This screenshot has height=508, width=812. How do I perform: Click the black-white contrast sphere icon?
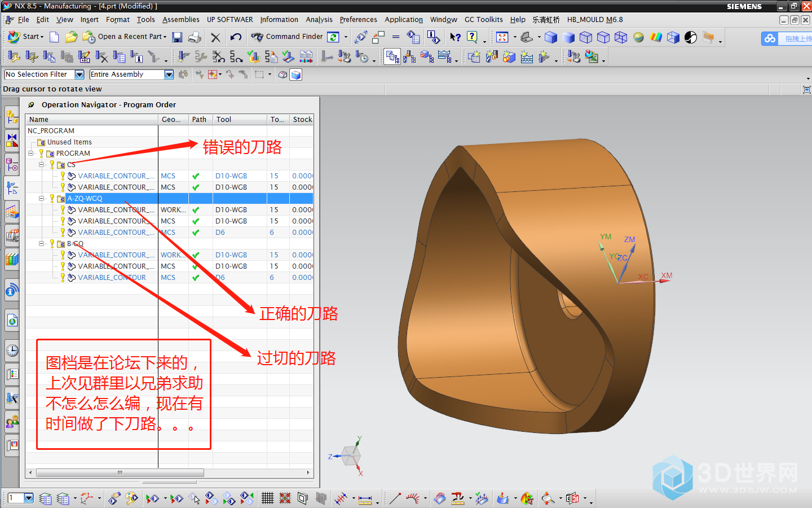691,37
